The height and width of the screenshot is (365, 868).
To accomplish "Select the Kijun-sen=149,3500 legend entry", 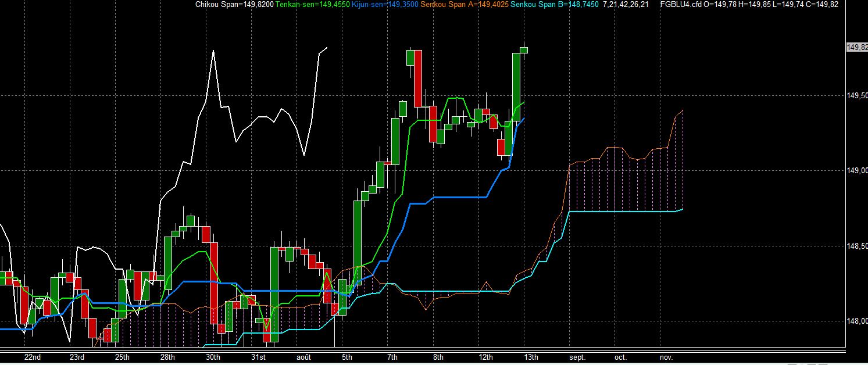I will point(385,5).
